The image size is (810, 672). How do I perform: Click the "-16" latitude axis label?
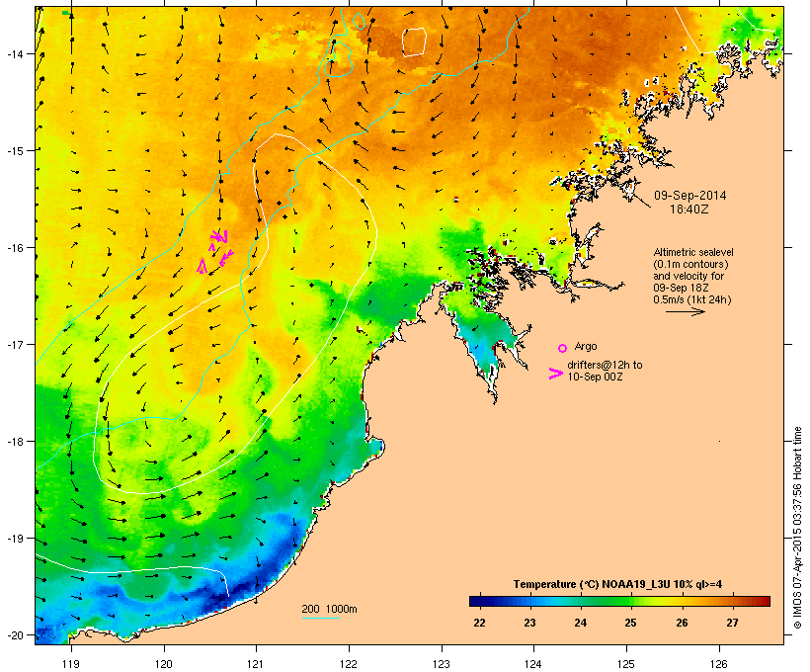pyautogui.click(x=14, y=248)
